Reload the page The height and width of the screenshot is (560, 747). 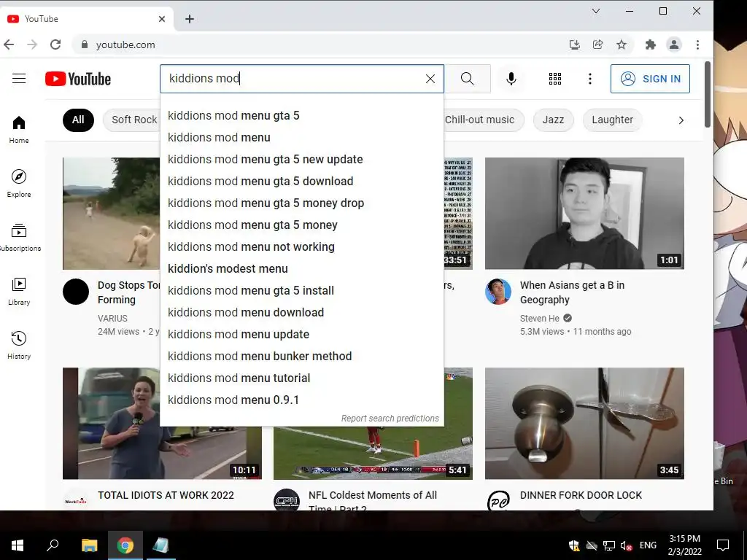tap(55, 44)
